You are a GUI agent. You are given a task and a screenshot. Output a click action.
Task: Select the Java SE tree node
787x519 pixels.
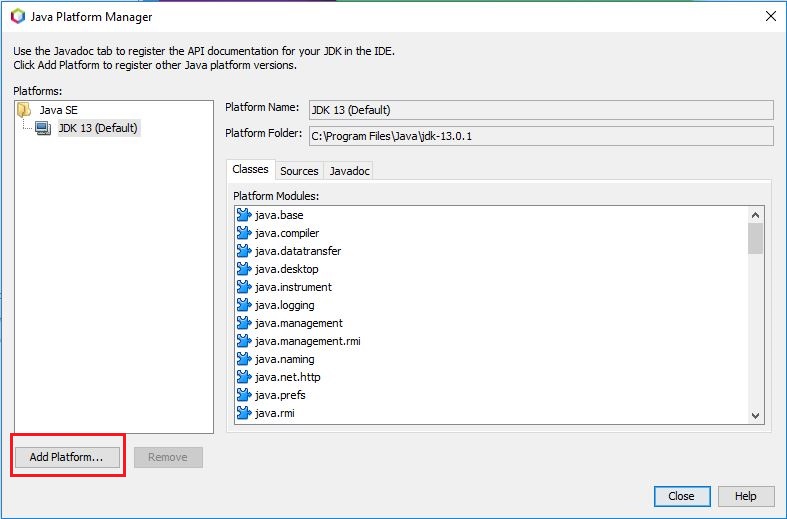[x=58, y=110]
